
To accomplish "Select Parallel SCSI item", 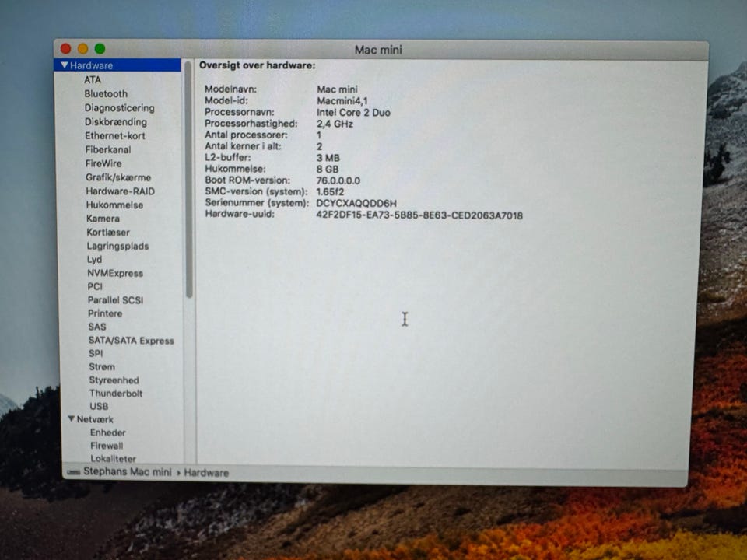I will click(x=115, y=300).
